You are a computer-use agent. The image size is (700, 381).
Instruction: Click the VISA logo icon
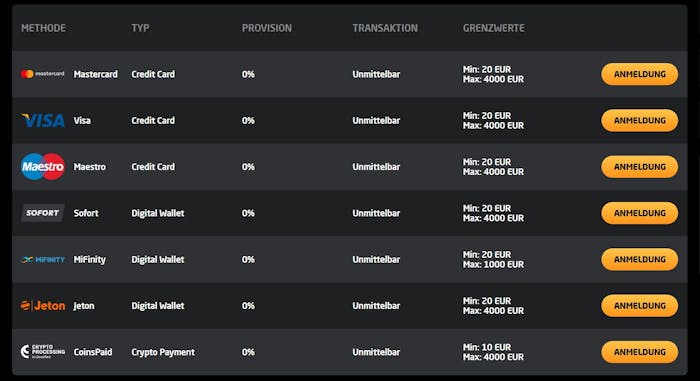coord(43,120)
